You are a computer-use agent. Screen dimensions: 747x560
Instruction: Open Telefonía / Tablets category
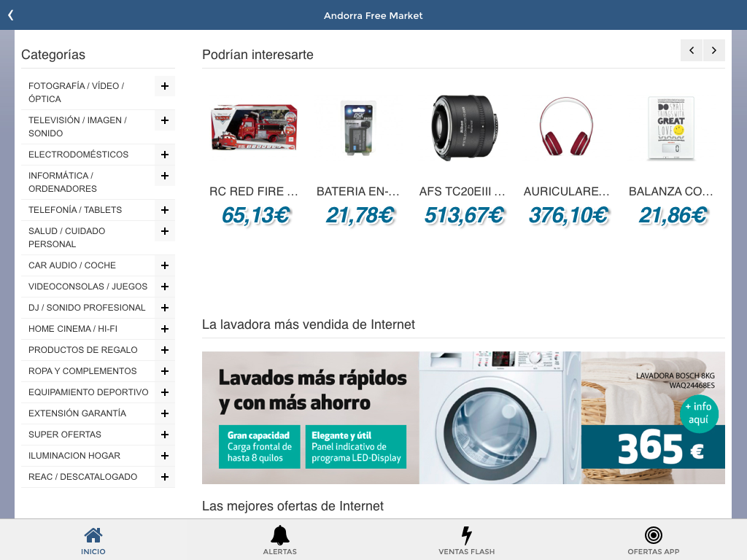pos(75,210)
